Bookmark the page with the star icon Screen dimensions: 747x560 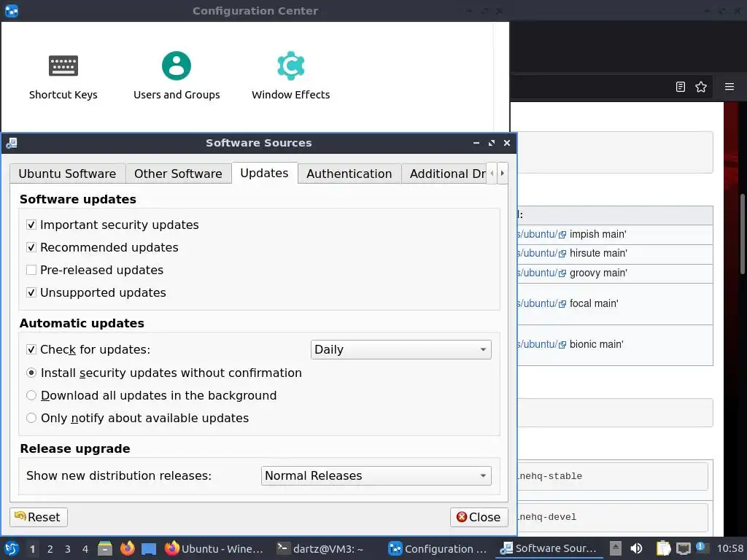(701, 87)
